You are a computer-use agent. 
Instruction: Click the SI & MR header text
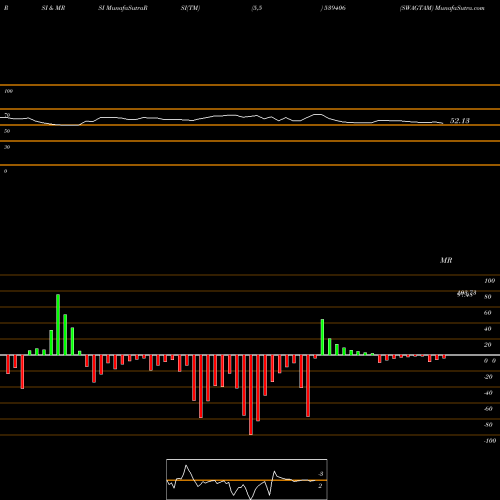click(53, 8)
